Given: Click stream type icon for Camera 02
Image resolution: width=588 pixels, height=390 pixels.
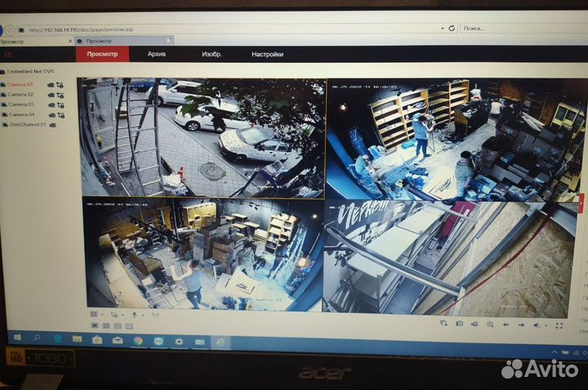Looking at the screenshot, I should (x=60, y=95).
